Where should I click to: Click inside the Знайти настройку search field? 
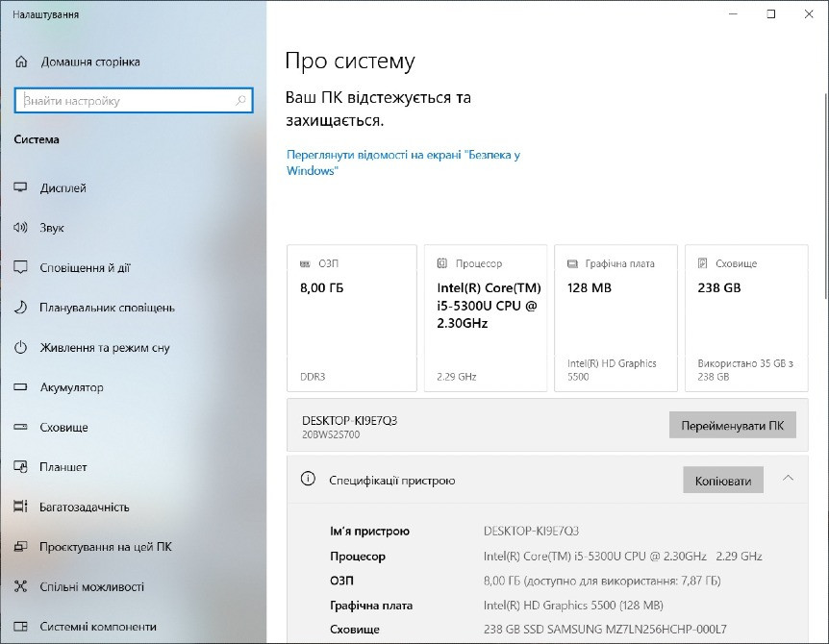pyautogui.click(x=134, y=100)
